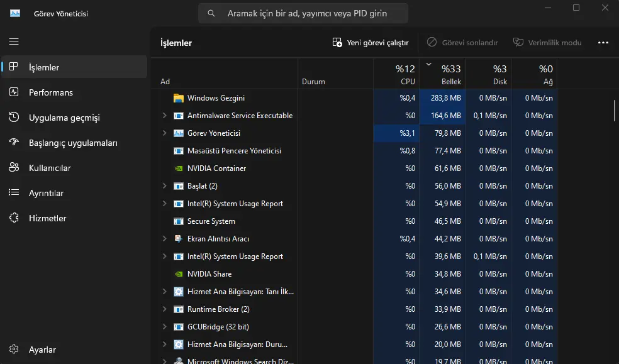
Task: Click the Windows Gezgini folder icon
Action: pyautogui.click(x=179, y=98)
